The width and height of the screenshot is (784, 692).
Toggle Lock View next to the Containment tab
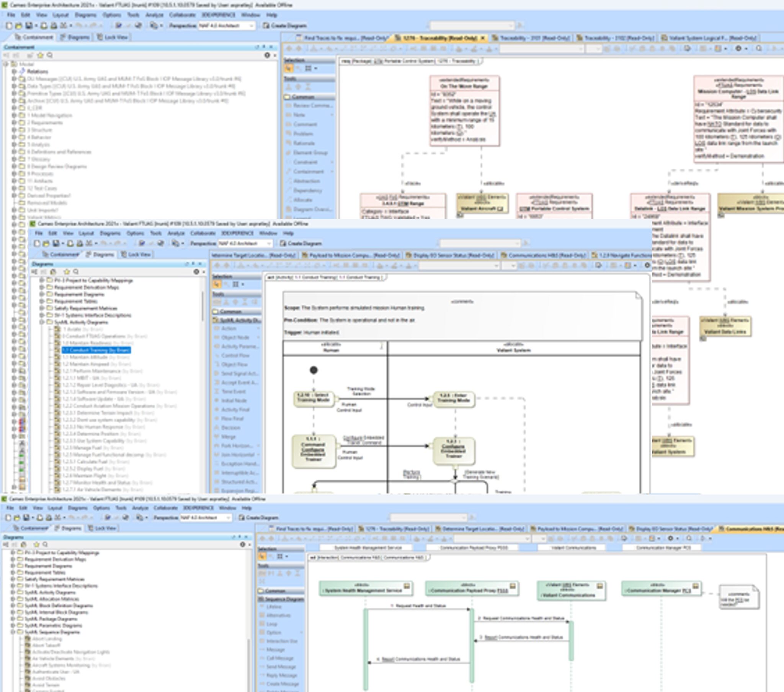(x=112, y=37)
